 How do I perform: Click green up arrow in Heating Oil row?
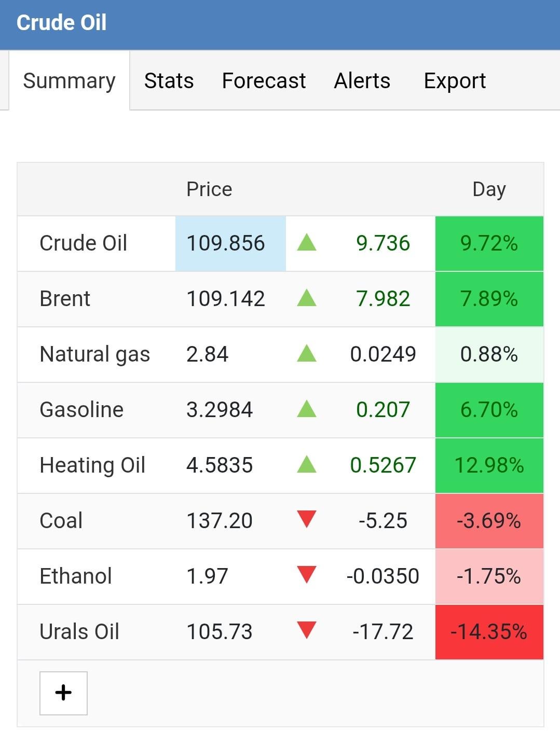(x=307, y=465)
